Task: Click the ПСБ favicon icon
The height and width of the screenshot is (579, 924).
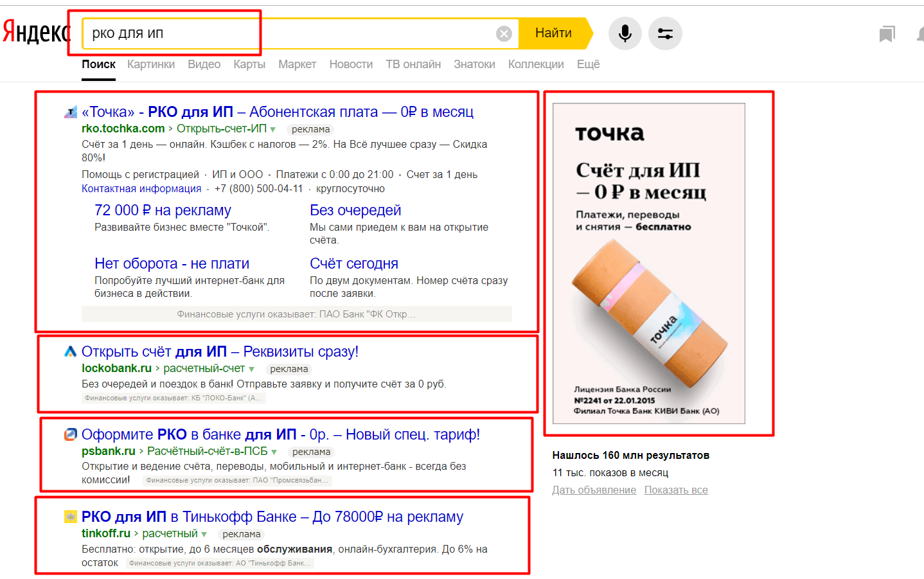Action: [x=71, y=434]
